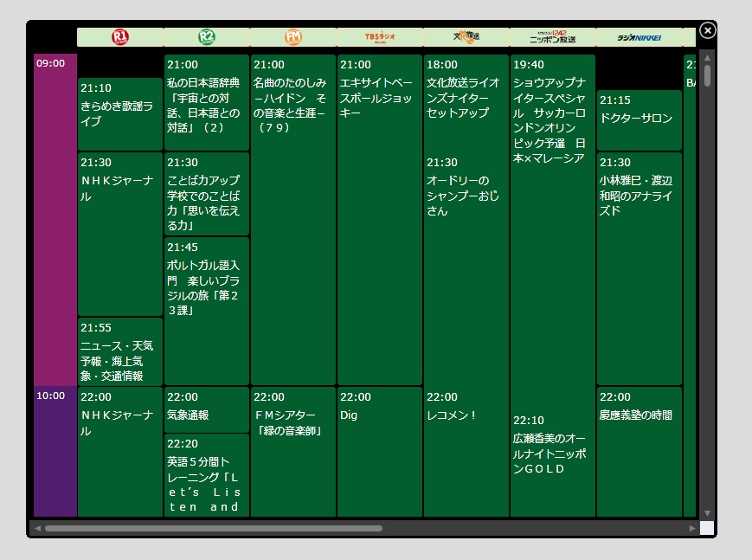Select the ニッポン放送 1242 station logo
Image resolution: width=752 pixels, height=560 pixels.
tap(552, 36)
